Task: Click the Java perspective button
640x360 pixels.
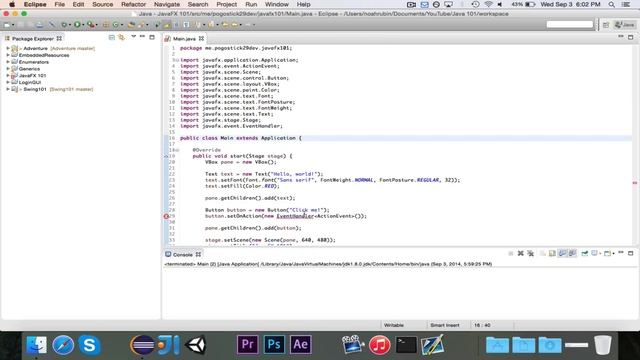Action: point(625,25)
